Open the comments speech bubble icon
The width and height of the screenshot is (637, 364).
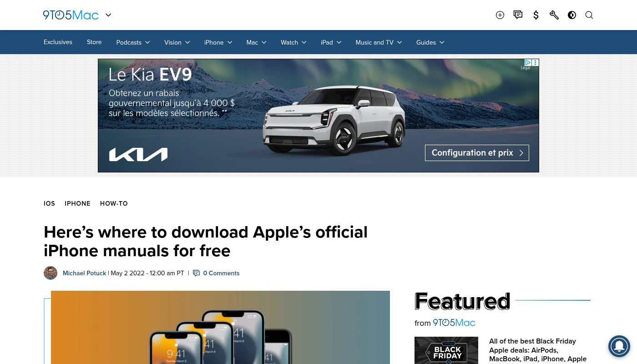[197, 273]
